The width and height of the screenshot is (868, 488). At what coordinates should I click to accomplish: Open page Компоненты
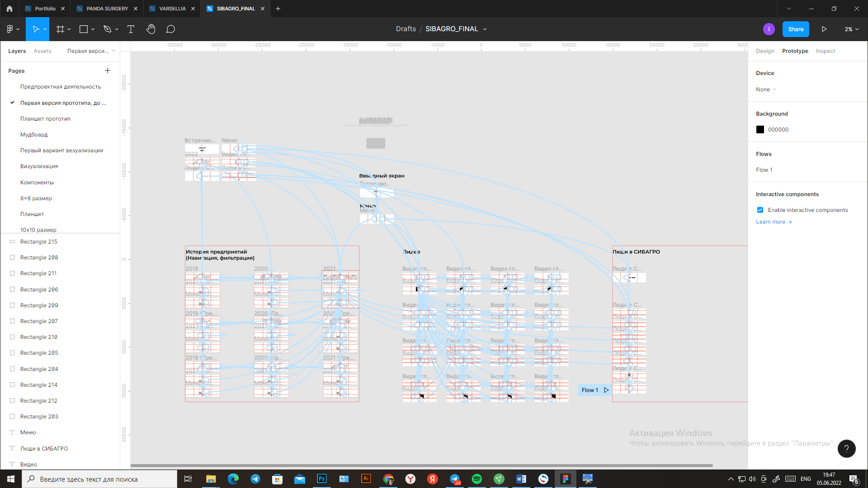tap(37, 183)
